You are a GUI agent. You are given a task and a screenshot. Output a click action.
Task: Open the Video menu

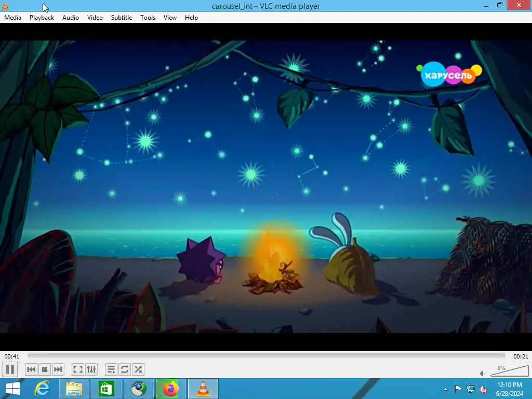[x=95, y=18]
